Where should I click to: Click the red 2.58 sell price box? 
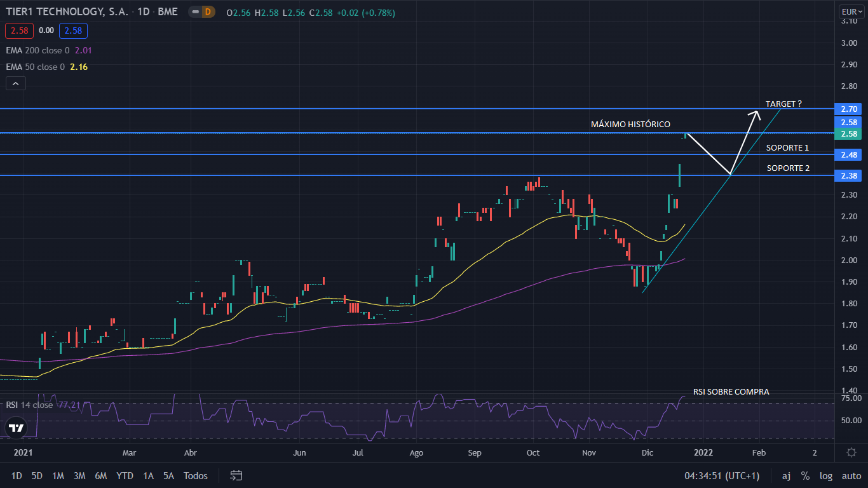pyautogui.click(x=17, y=30)
